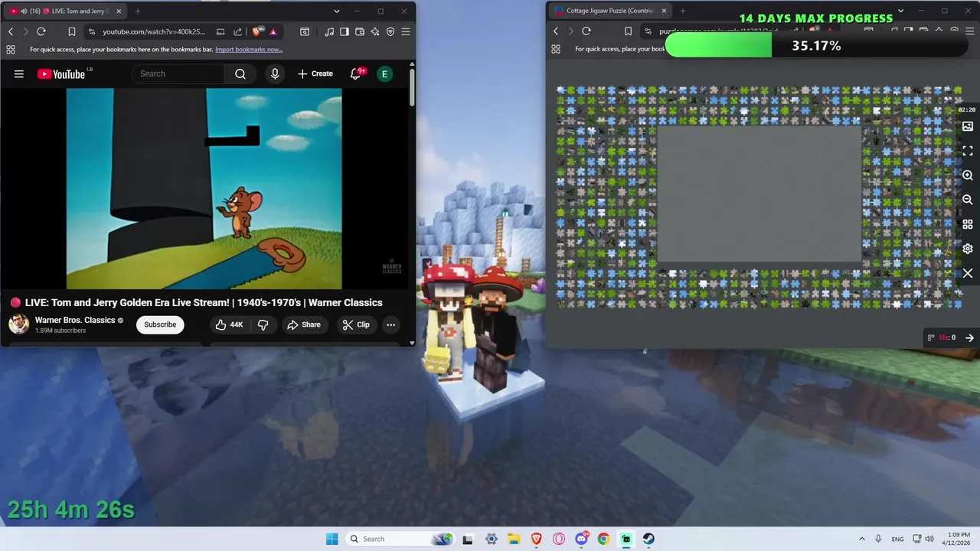
Task: Like the video showing 44K
Action: coord(229,324)
